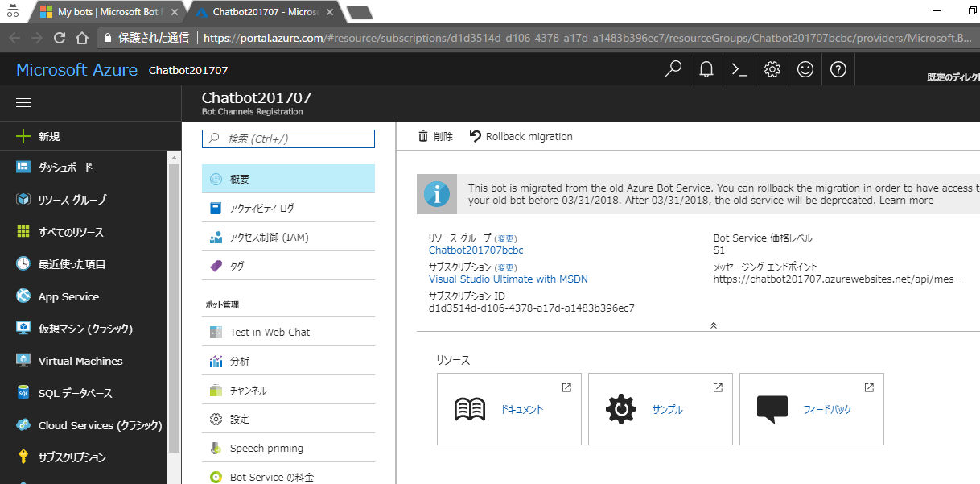Open 仮想マシン (クラシック) in sidebar
This screenshot has height=484, width=980.
pos(84,329)
